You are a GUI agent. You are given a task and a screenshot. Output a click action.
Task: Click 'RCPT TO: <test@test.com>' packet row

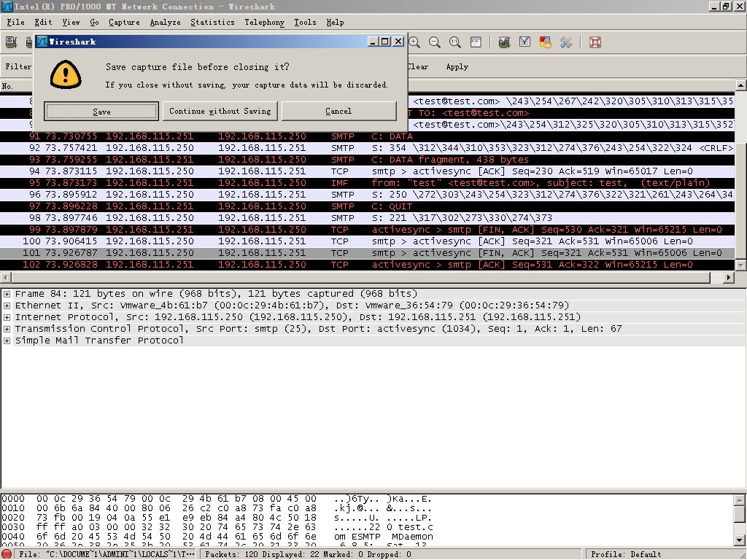tap(570, 113)
